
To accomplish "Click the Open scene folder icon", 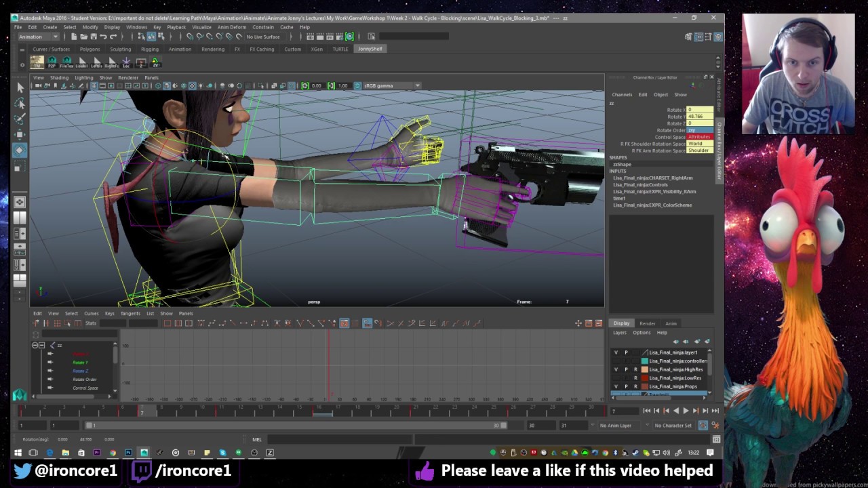I will tap(83, 37).
